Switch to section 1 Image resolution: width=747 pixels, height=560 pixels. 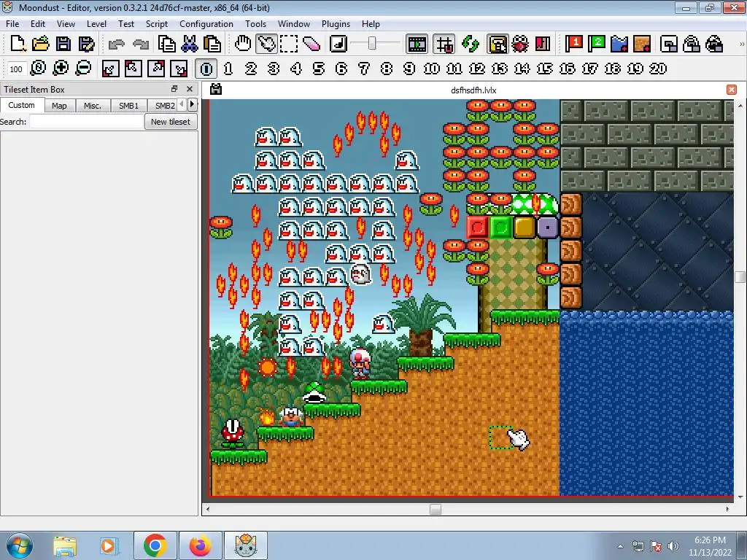pos(228,69)
